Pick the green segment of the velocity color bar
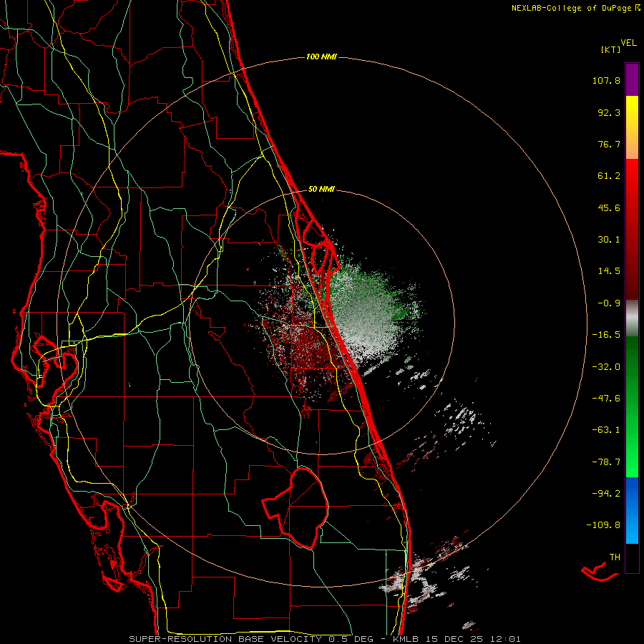644x644 pixels. click(632, 406)
